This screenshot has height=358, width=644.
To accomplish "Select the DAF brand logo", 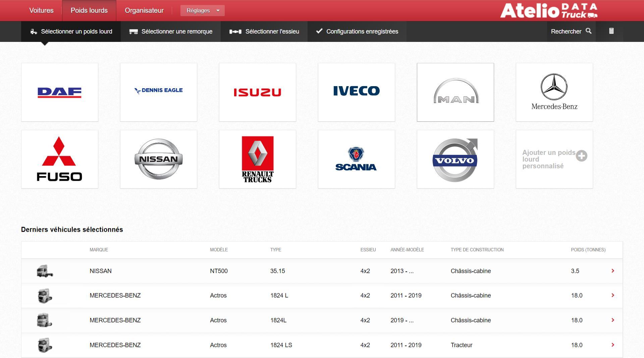I will (x=60, y=92).
